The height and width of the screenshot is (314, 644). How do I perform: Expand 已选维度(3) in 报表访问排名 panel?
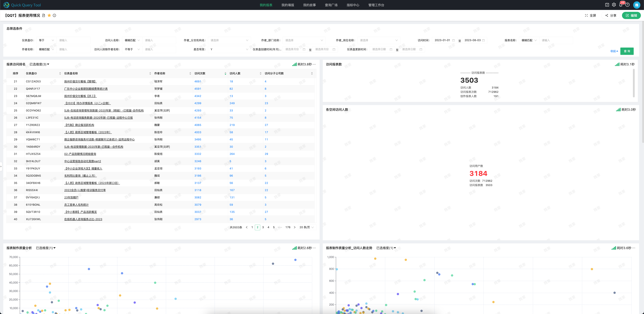(x=39, y=65)
